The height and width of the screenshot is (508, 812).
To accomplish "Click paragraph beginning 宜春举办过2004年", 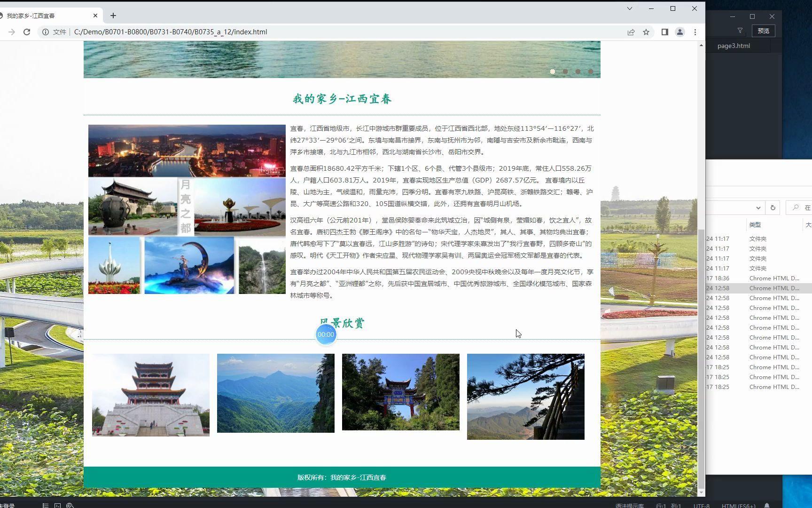I will coord(442,284).
